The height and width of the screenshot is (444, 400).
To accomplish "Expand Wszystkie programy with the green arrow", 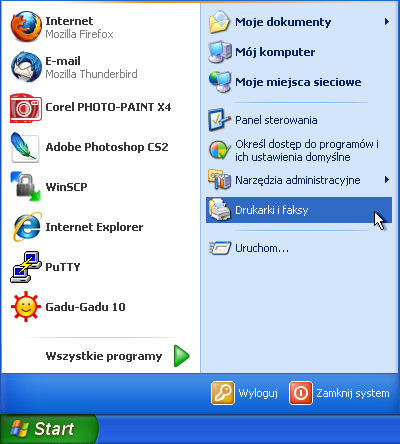I will point(182,356).
